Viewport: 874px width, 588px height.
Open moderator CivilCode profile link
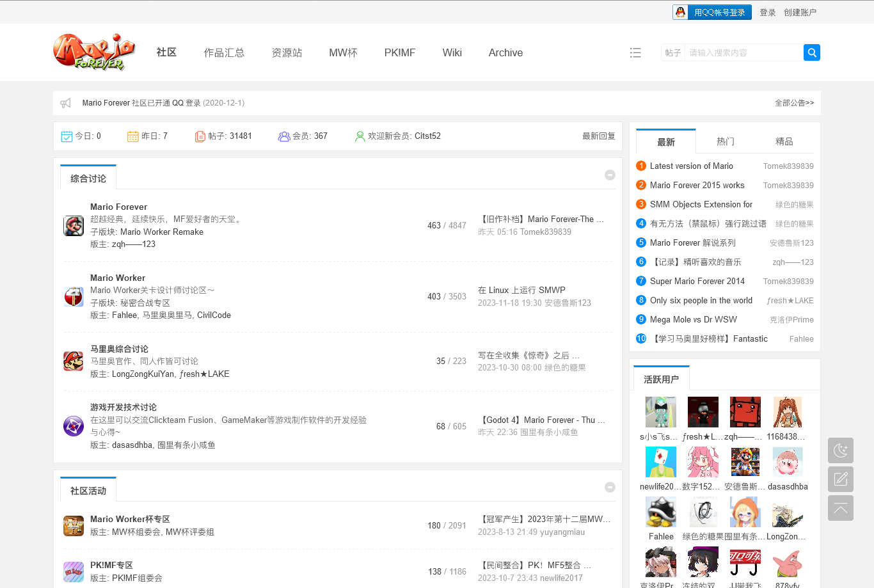point(214,315)
